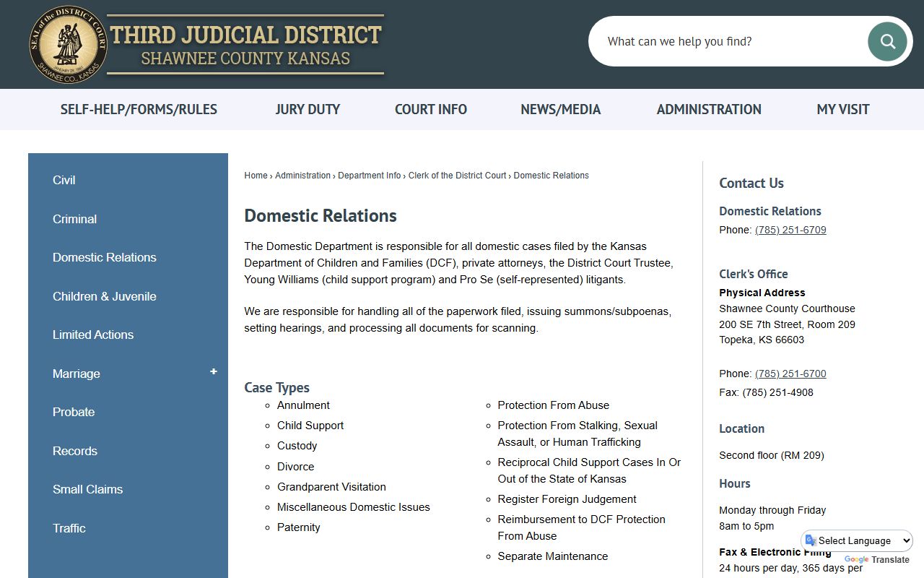
Task: Click the Grandparent Visitation case type
Action: 331,487
